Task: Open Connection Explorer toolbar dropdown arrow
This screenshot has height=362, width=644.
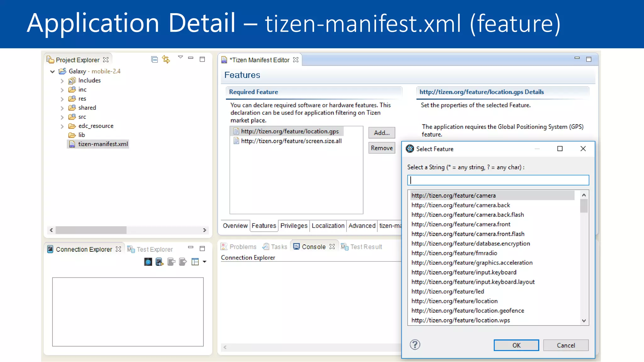Action: (x=205, y=262)
